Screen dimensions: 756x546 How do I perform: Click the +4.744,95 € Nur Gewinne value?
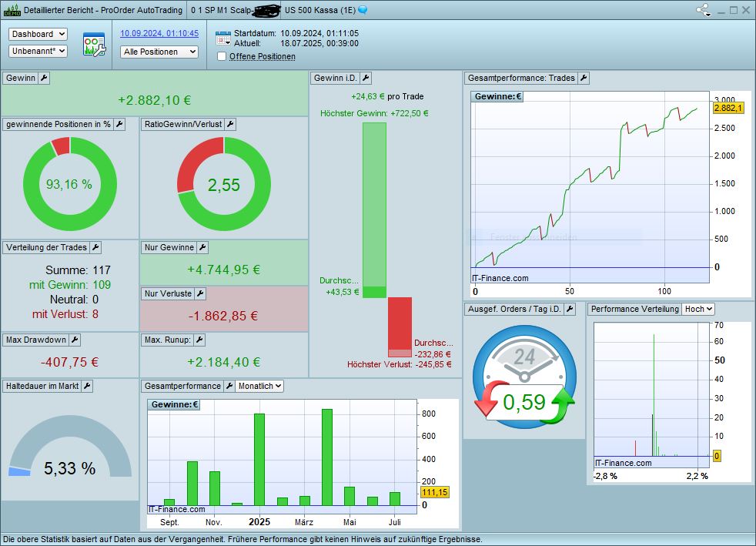pos(224,270)
